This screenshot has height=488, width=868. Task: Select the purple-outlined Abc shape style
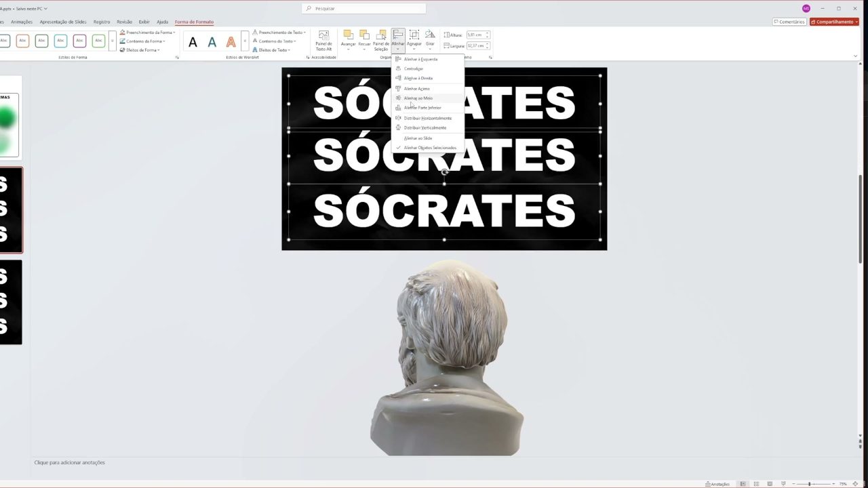click(x=79, y=41)
